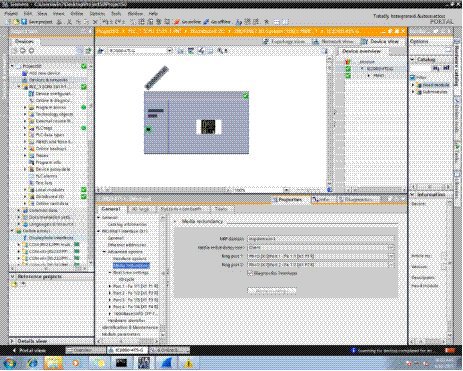Click the zoom magnifier icon in device toolbar
The width and height of the screenshot is (463, 371).
pos(221,51)
